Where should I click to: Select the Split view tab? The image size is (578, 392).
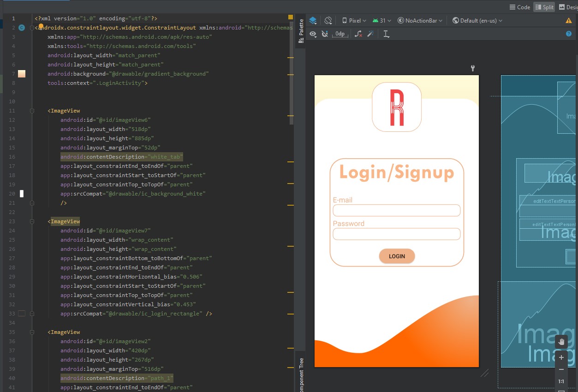(544, 7)
